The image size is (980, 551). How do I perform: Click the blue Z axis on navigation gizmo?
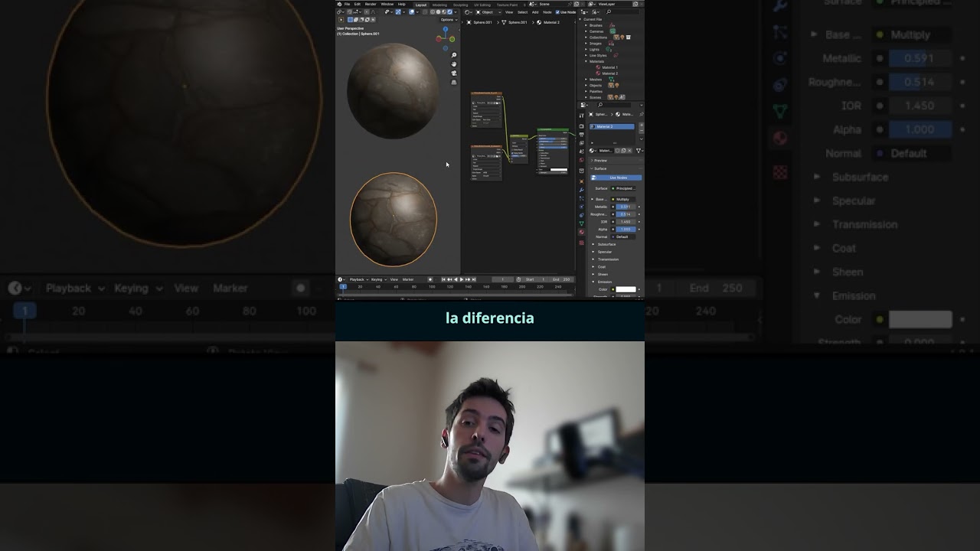pos(446,29)
